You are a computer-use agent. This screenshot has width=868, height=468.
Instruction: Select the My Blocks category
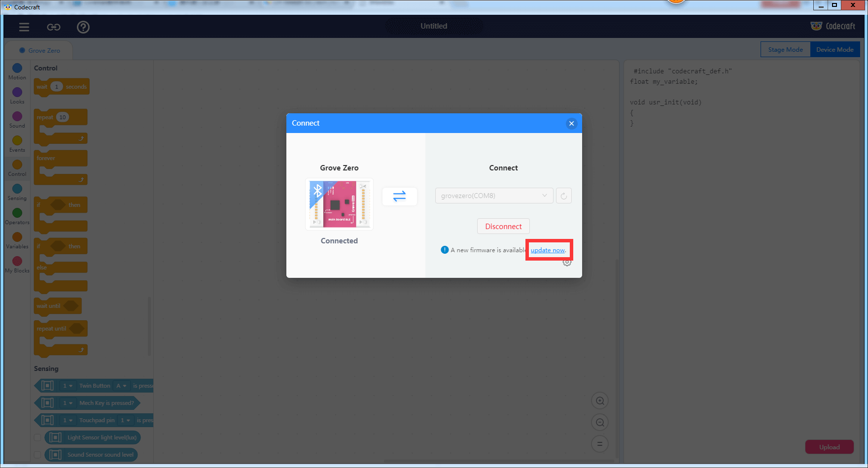click(x=17, y=265)
